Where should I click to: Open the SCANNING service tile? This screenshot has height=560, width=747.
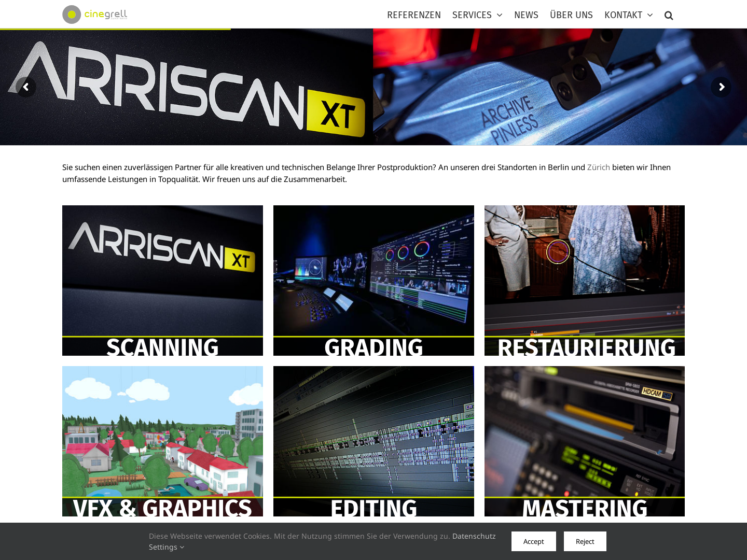coord(162,281)
